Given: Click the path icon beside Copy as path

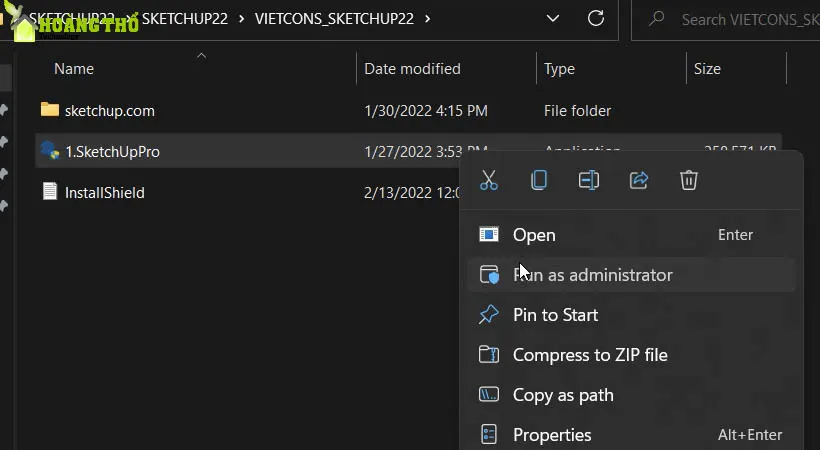Looking at the screenshot, I should (488, 395).
